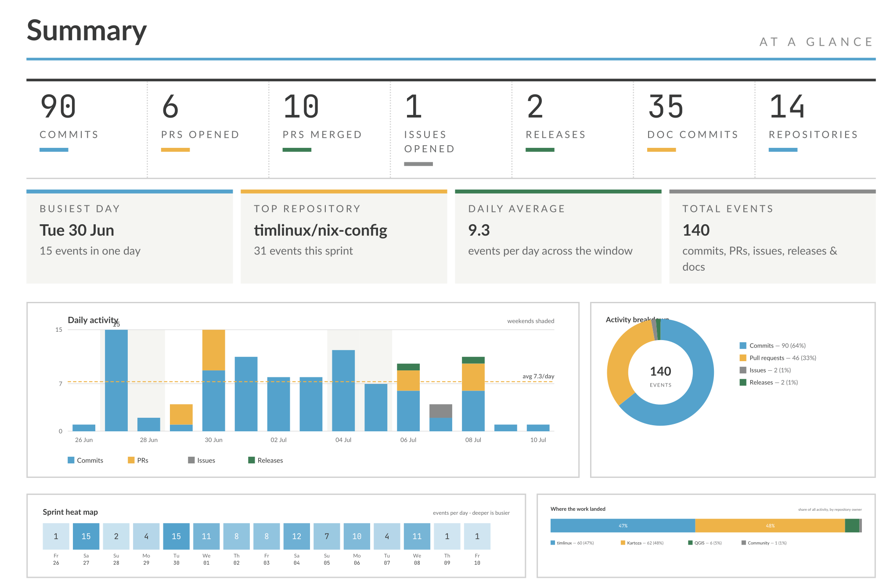Click the tall blue bar for 27 Jun
Image resolution: width=890 pixels, height=588 pixels.
coord(116,380)
